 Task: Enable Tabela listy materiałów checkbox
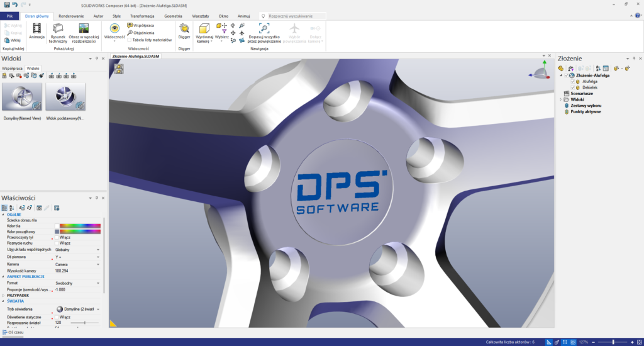[129, 40]
